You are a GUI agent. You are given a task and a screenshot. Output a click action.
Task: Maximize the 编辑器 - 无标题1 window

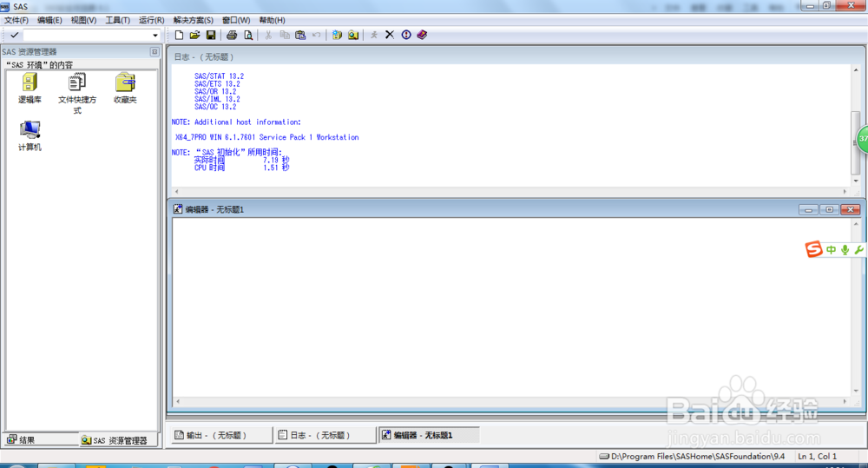829,209
